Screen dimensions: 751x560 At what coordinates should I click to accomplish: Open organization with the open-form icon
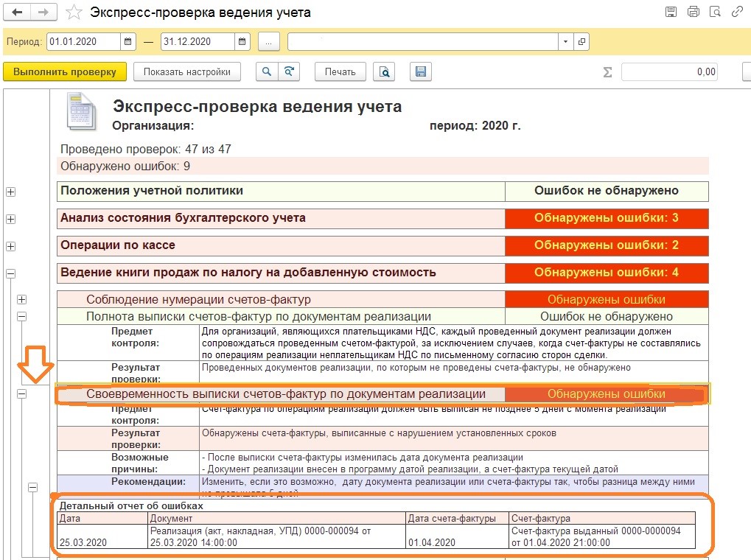click(x=581, y=42)
